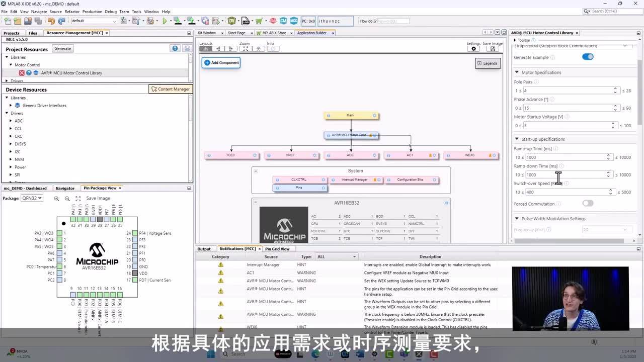Click the Undo arrow icon
The height and width of the screenshot is (362, 644).
51,21
